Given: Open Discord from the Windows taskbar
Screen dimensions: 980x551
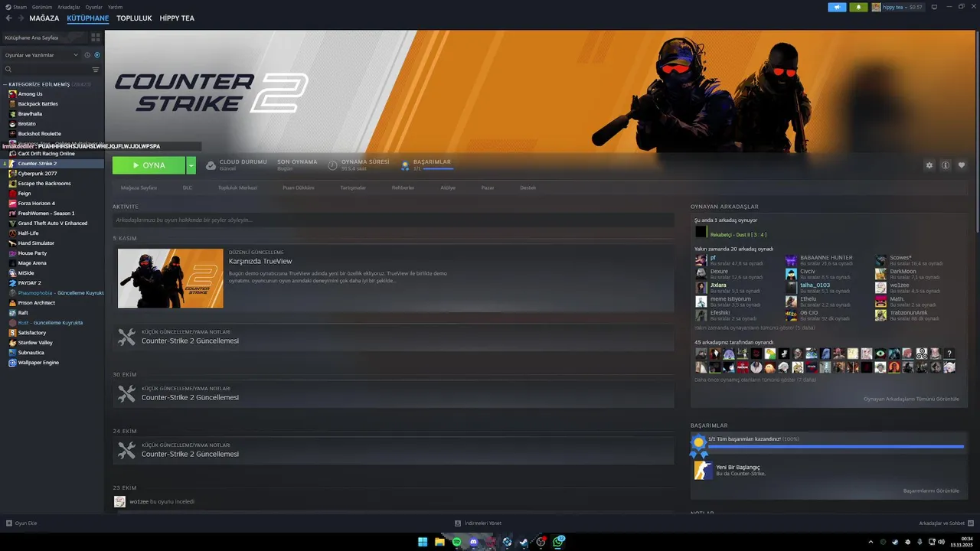Looking at the screenshot, I should point(473,542).
